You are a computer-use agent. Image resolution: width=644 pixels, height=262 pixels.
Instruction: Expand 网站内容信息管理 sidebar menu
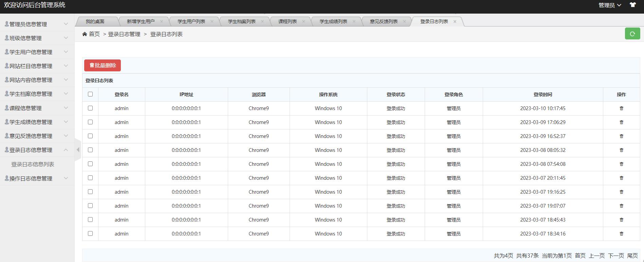[x=37, y=80]
